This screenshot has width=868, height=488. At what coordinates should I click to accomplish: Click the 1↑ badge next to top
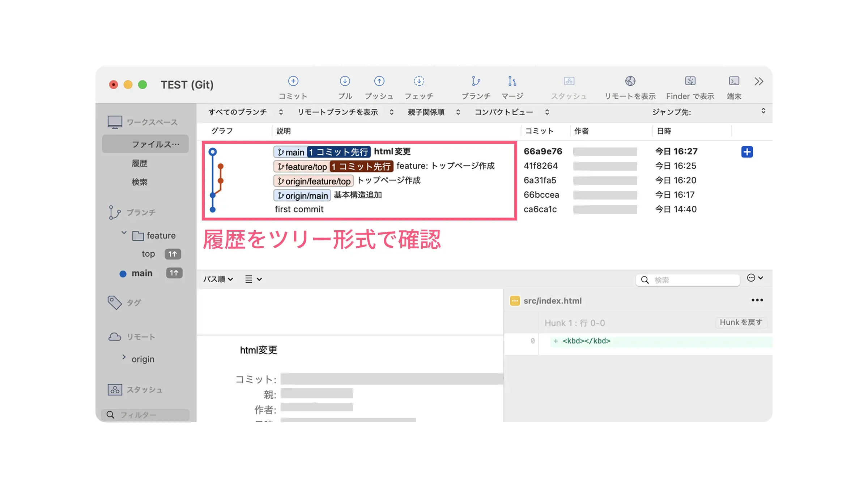click(173, 254)
